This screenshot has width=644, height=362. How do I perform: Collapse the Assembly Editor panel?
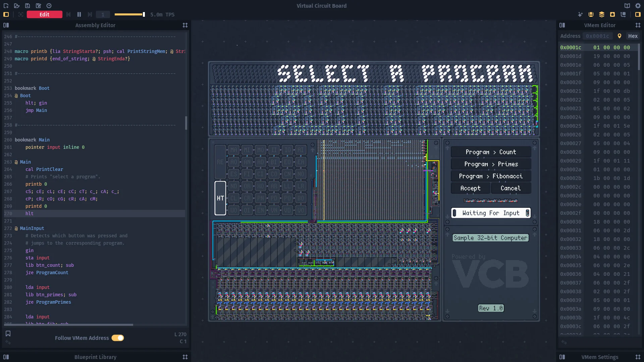pos(6,25)
